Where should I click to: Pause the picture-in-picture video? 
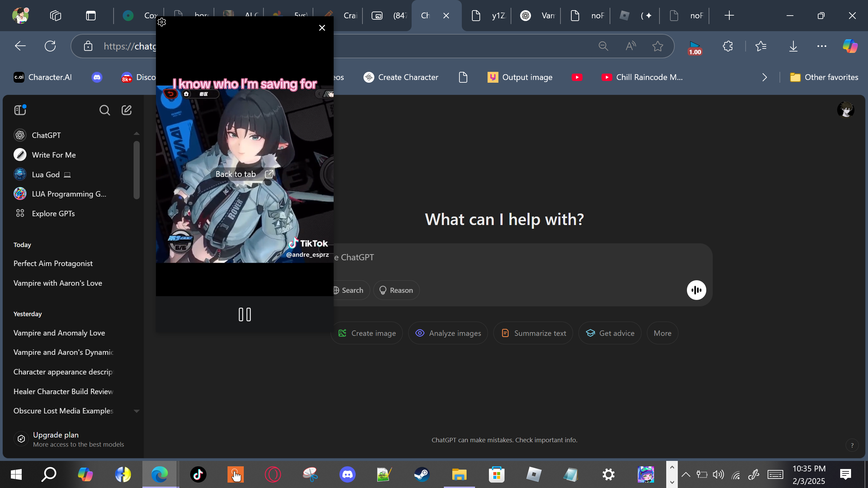pyautogui.click(x=244, y=314)
